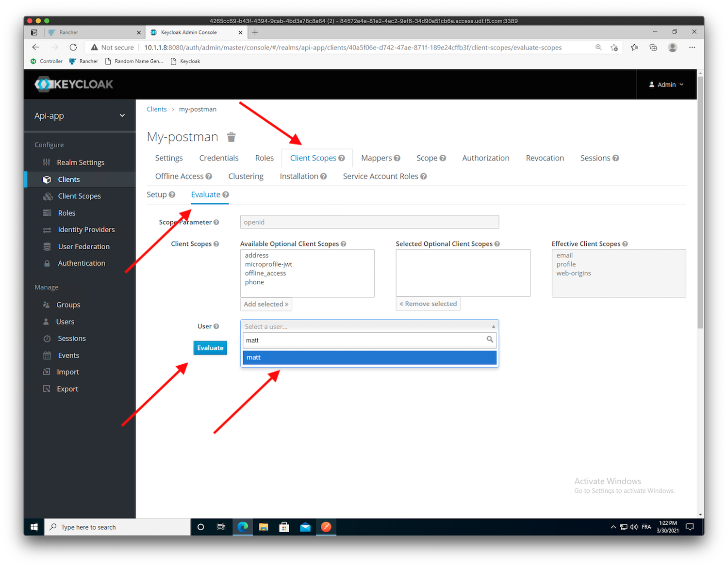The width and height of the screenshot is (728, 567).
Task: Switch to the Setup sub-tab
Action: coord(157,194)
